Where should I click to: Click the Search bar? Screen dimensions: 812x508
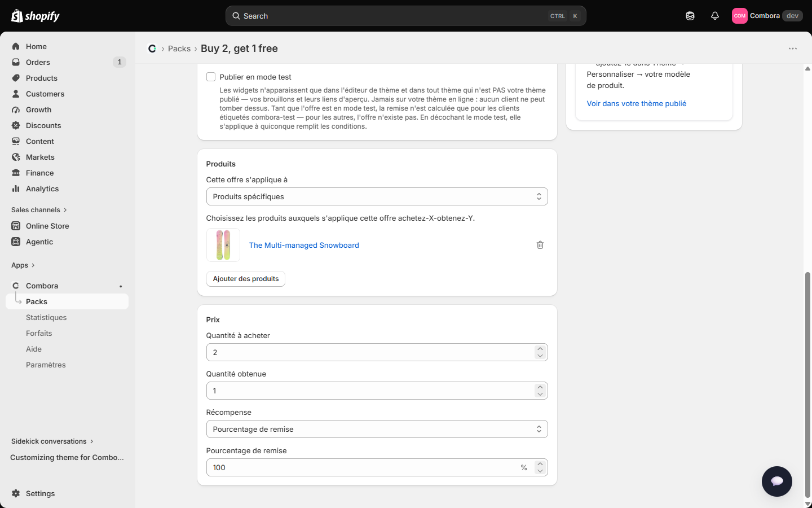[406, 16]
